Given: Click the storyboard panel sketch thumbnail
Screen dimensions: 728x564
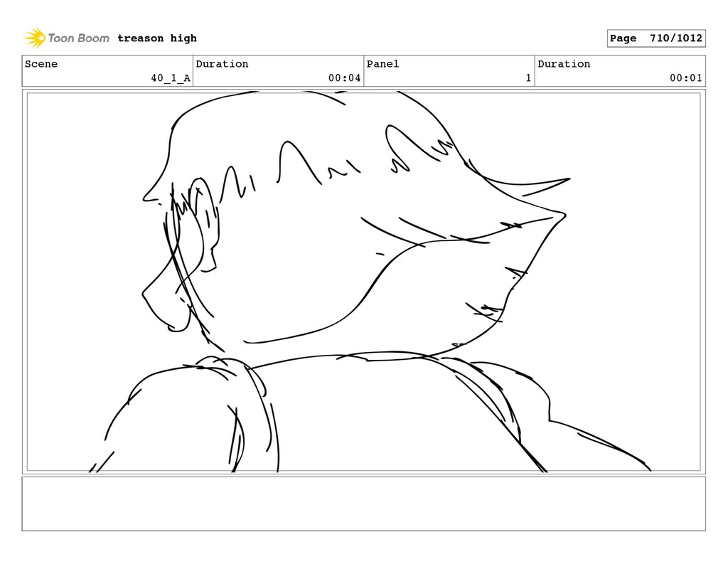Looking at the screenshot, I should coord(363,282).
